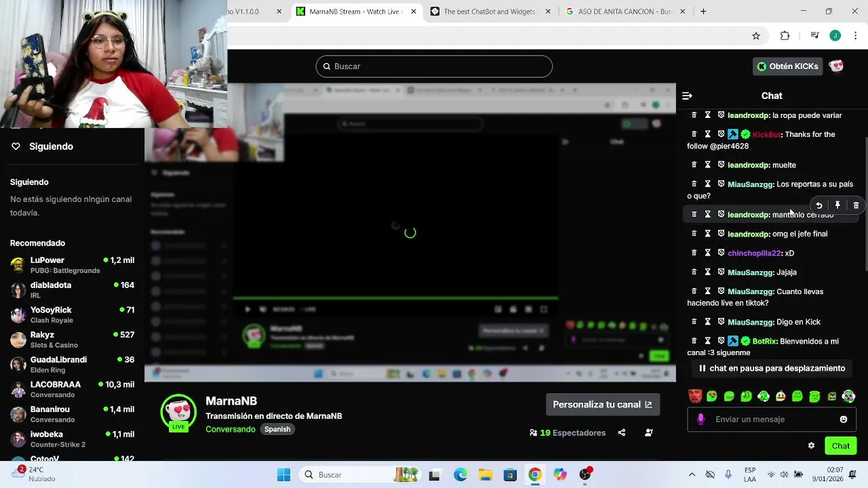Click the 'Obtén KICKs' button

[788, 66]
